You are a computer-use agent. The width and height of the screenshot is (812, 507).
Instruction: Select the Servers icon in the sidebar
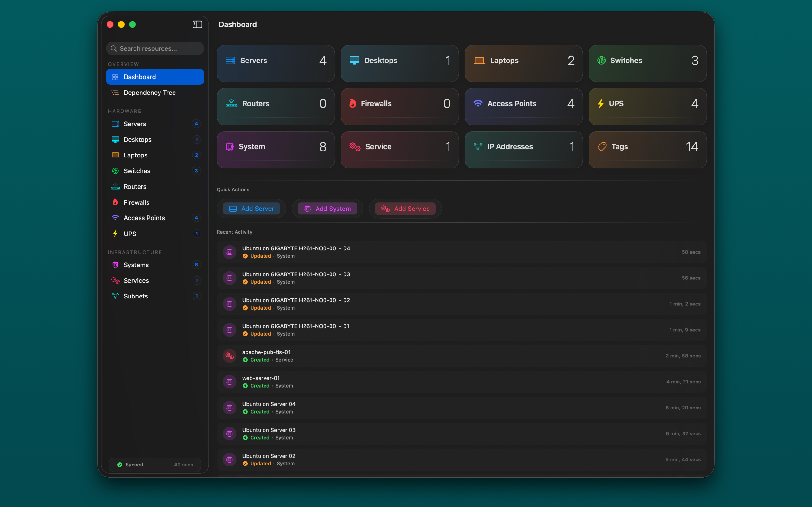coord(115,124)
